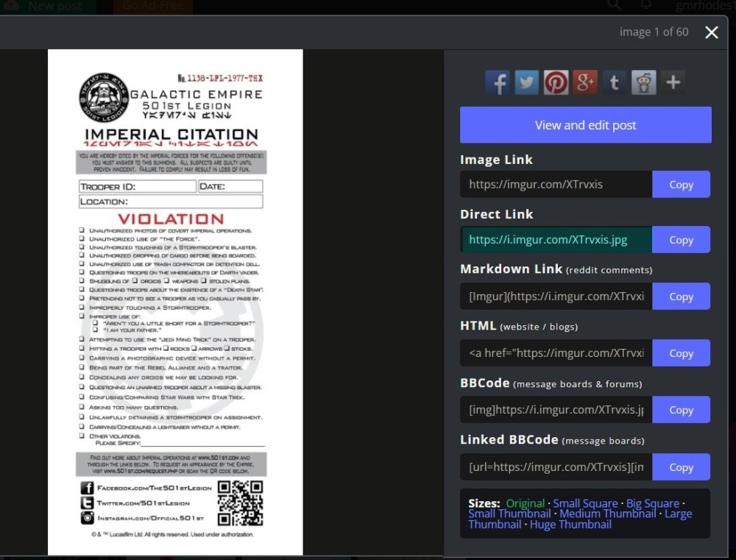This screenshot has width=736, height=560.
Task: Choose the Medium Thumbnail size
Action: pyautogui.click(x=607, y=514)
